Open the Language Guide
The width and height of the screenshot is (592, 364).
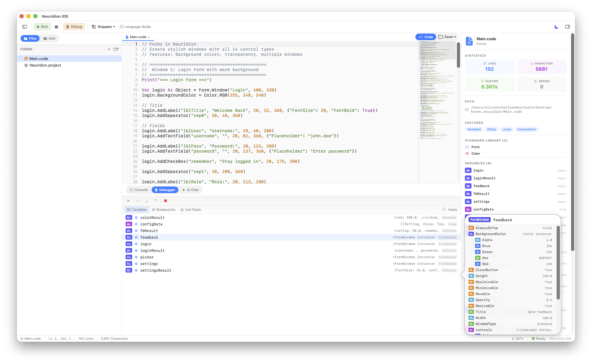(135, 27)
